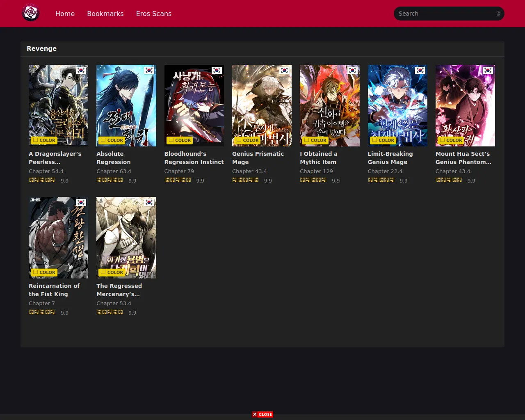This screenshot has height=420, width=525.
Task: Click COLOR badge on The Regressed Mercenary's cover
Action: click(112, 272)
